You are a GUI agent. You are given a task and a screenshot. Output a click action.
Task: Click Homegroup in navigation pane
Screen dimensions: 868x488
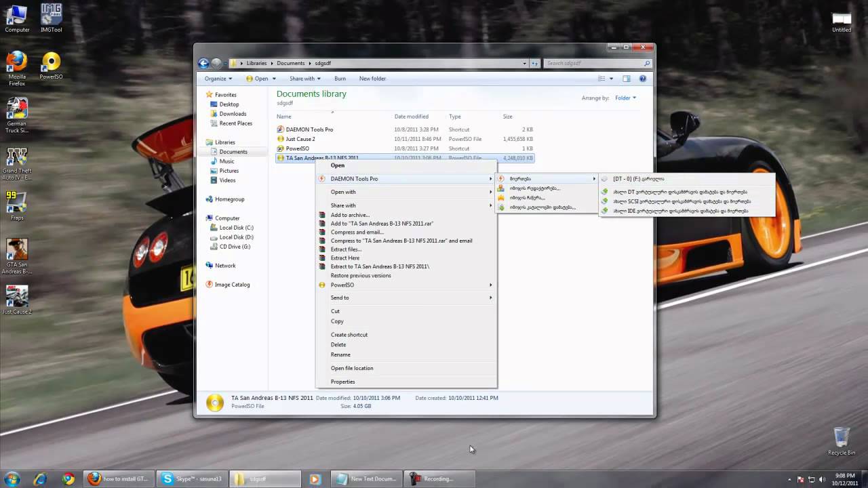229,199
